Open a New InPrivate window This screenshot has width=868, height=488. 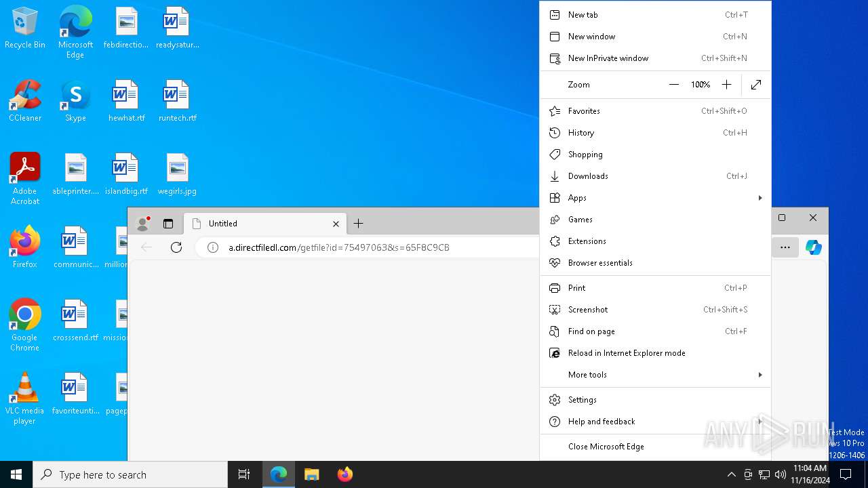point(655,58)
